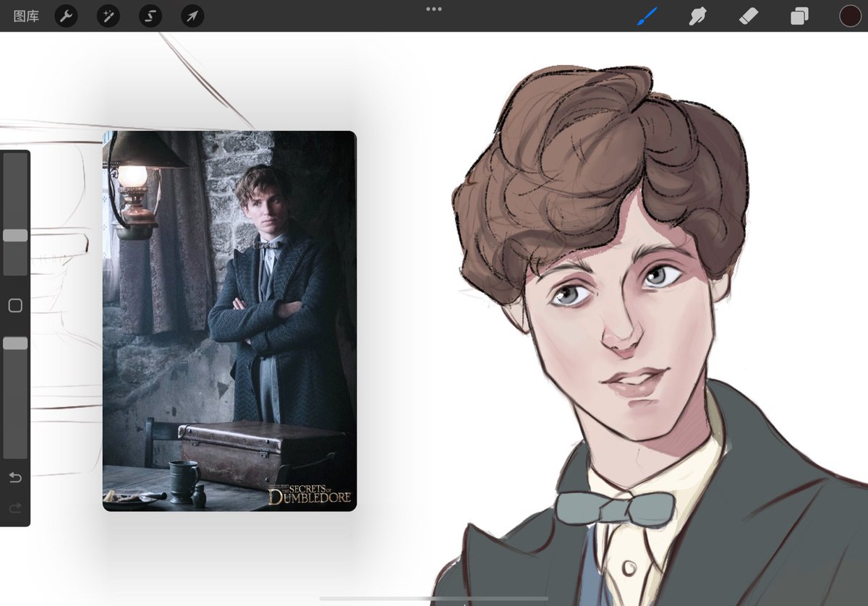Select the Paint brush tool
868x606 pixels.
647,16
